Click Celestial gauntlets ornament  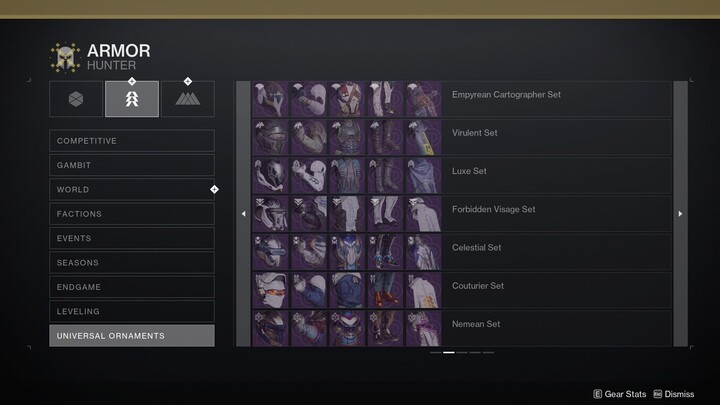[x=309, y=252]
